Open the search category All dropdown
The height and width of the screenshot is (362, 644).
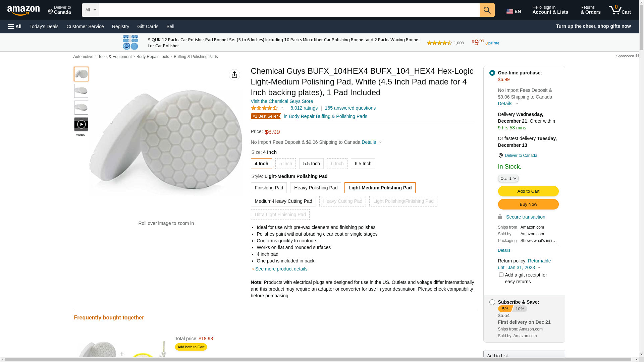90,10
